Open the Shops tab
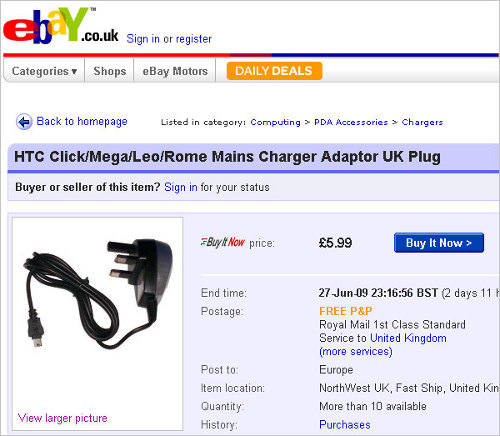Viewport: 500px width, 436px height. (x=110, y=71)
